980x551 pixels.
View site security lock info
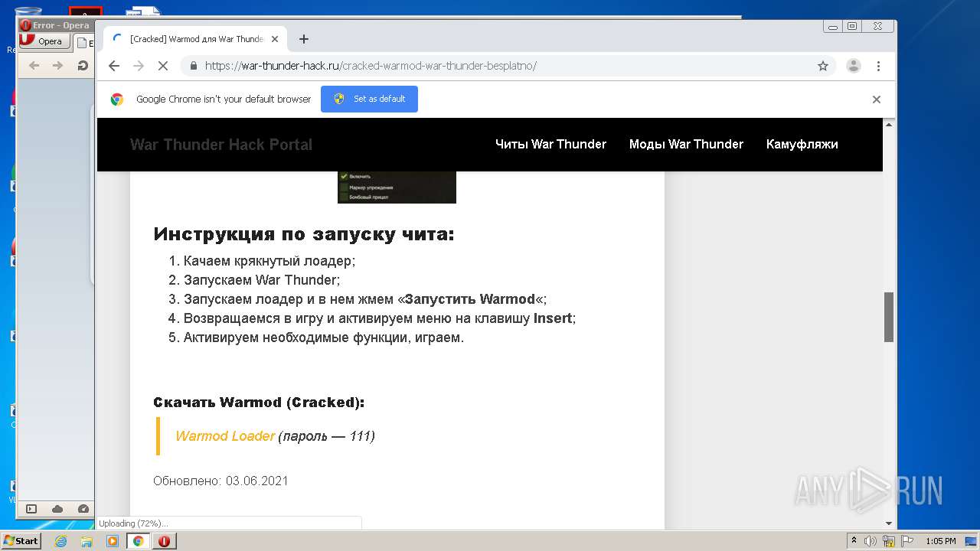193,66
